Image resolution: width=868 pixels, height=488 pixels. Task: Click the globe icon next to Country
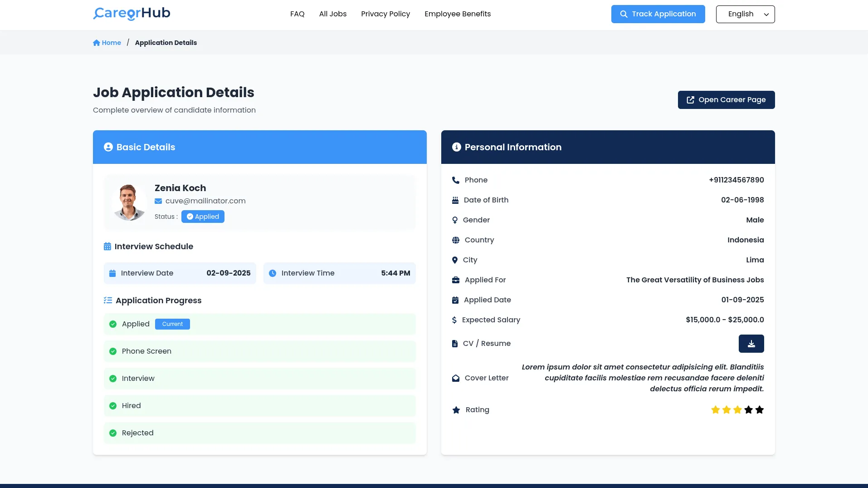455,240
